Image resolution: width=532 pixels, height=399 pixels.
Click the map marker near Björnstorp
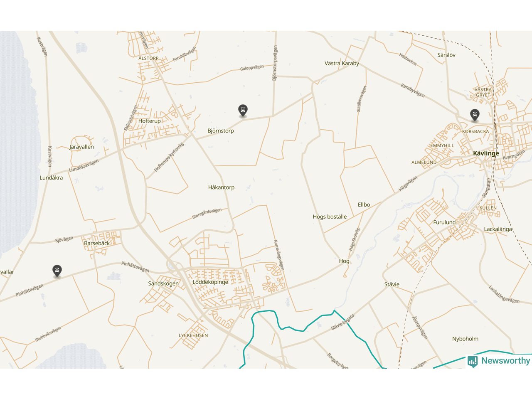pyautogui.click(x=243, y=111)
